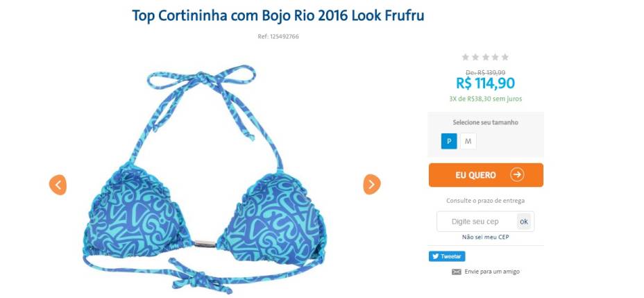Share via the Tweetar button
The height and width of the screenshot is (298, 644).
point(447,256)
